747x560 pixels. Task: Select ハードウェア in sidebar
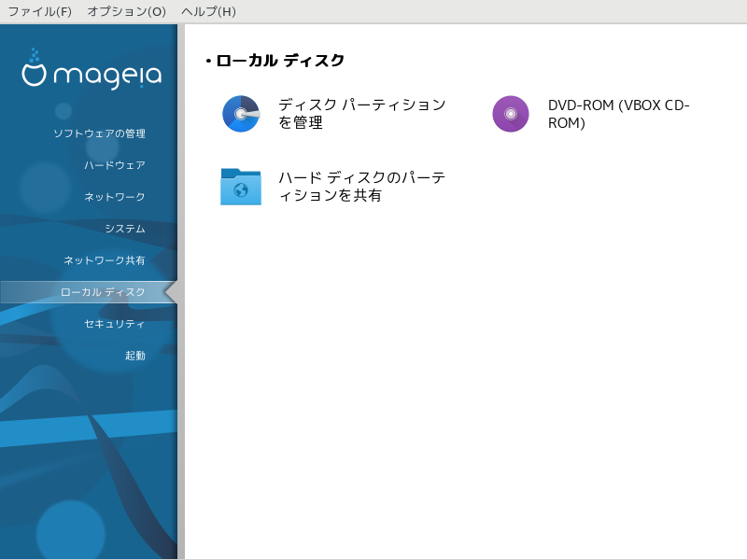click(x=114, y=165)
